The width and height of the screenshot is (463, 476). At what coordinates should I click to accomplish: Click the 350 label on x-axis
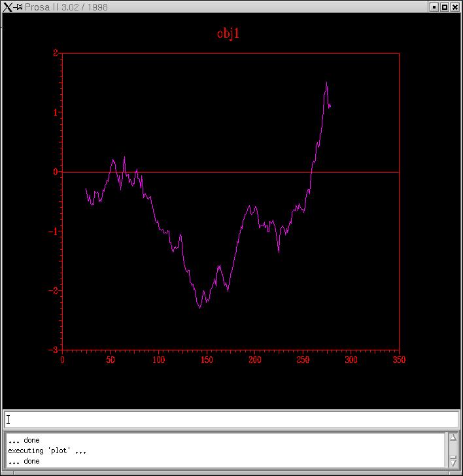(x=398, y=360)
